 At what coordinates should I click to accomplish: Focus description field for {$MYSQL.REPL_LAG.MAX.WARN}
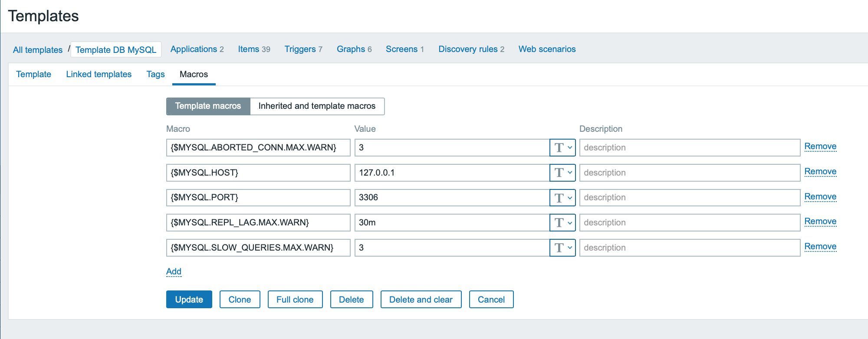click(690, 222)
